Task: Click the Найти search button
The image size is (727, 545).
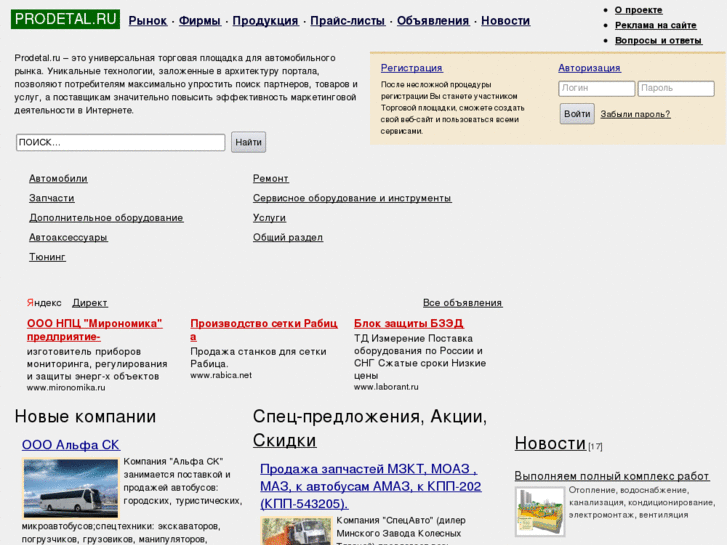Action: (249, 142)
